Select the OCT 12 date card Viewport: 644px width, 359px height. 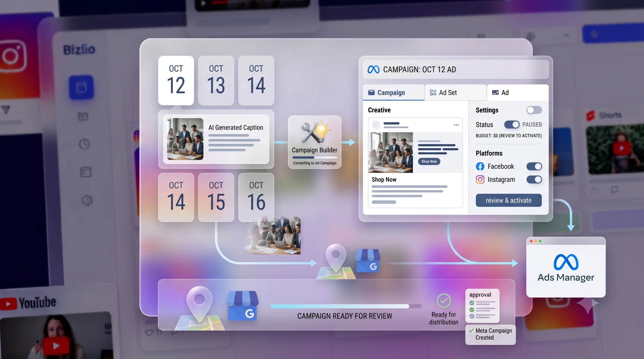[x=176, y=80]
